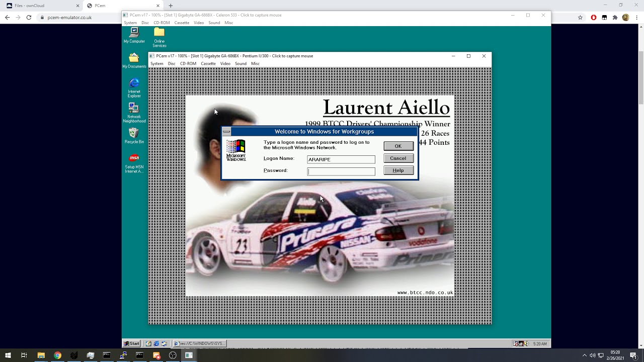This screenshot has height=362, width=644.
Task: Open the Windows 10 Start menu
Action: pos(8,355)
